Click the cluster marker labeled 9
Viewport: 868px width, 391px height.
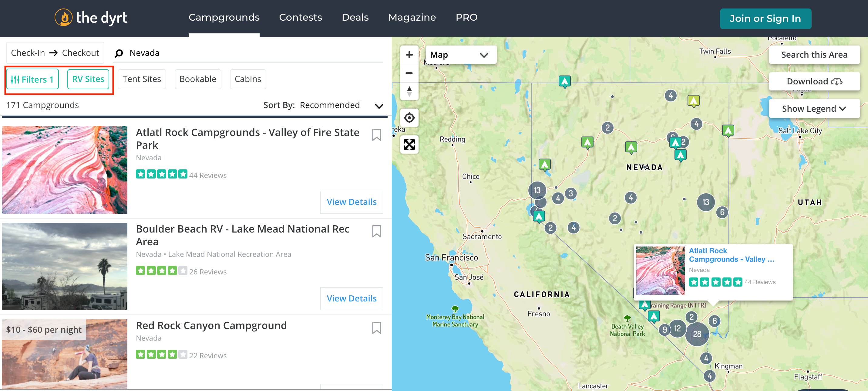(x=664, y=330)
